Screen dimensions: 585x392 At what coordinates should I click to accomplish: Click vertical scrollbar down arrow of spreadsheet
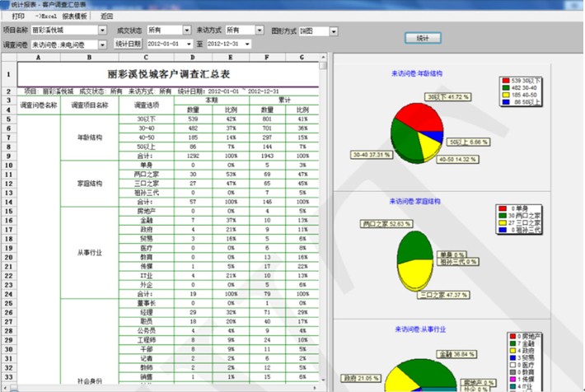[x=323, y=380]
